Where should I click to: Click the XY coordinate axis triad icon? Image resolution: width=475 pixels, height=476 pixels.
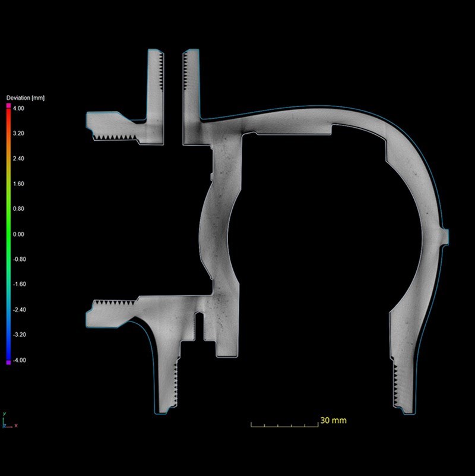tap(9, 421)
